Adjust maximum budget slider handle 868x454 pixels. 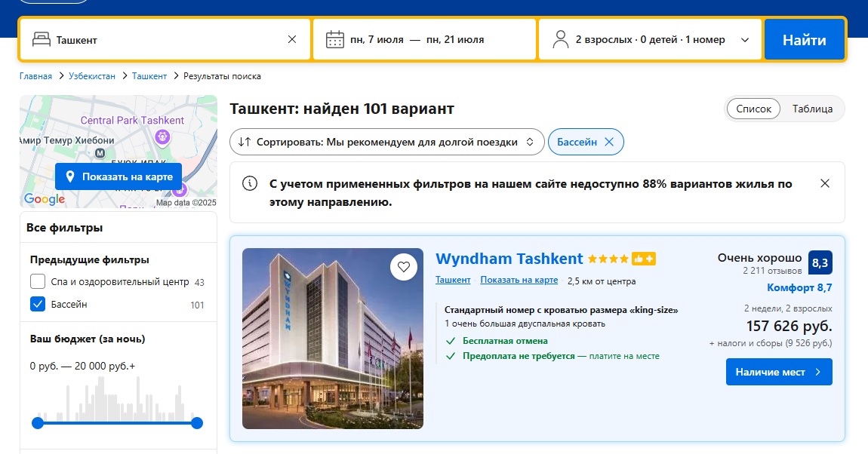[197, 423]
